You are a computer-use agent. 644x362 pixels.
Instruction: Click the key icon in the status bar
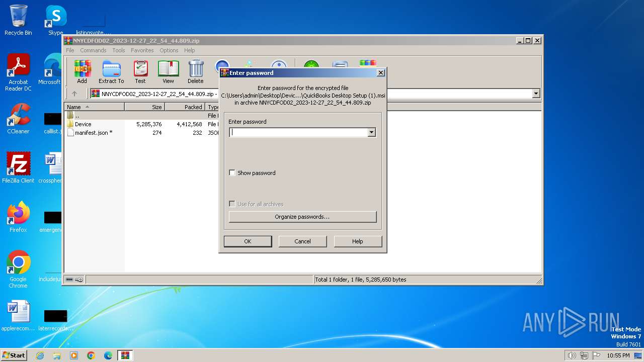click(x=79, y=280)
